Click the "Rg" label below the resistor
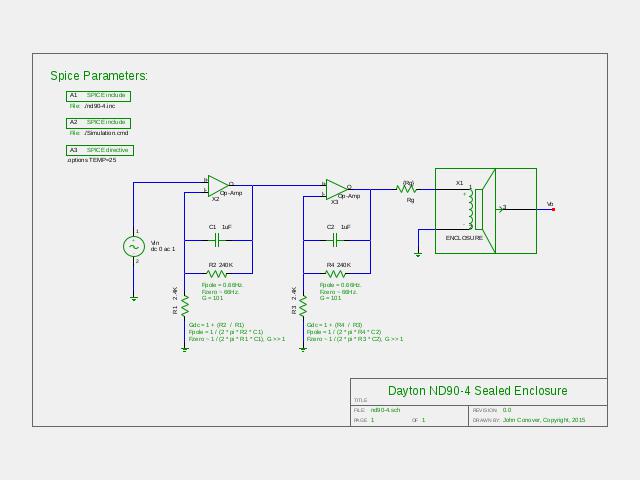 (411, 200)
